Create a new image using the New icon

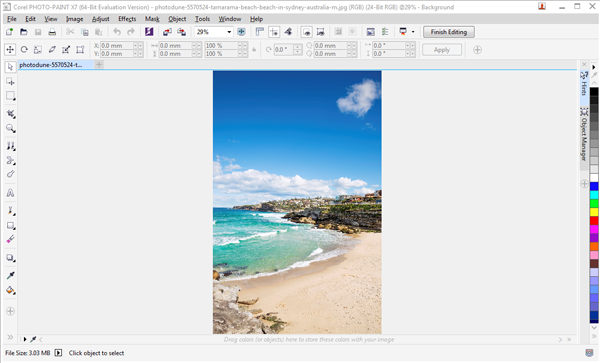tap(10, 32)
